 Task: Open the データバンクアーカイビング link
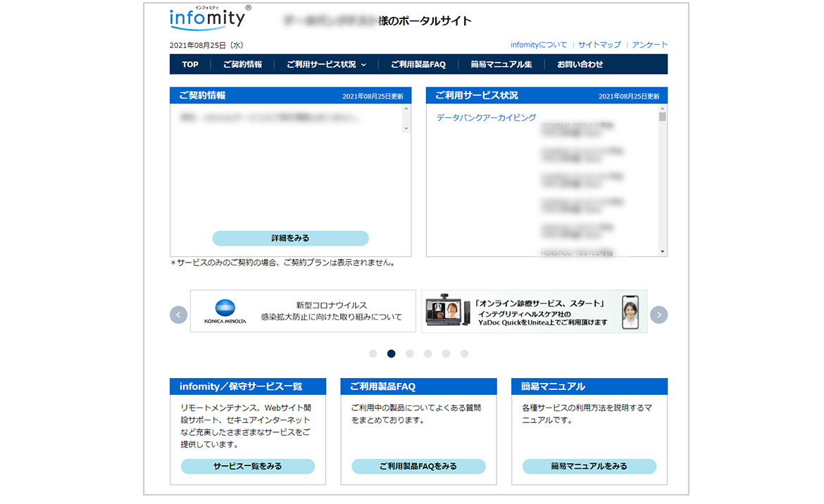(486, 118)
